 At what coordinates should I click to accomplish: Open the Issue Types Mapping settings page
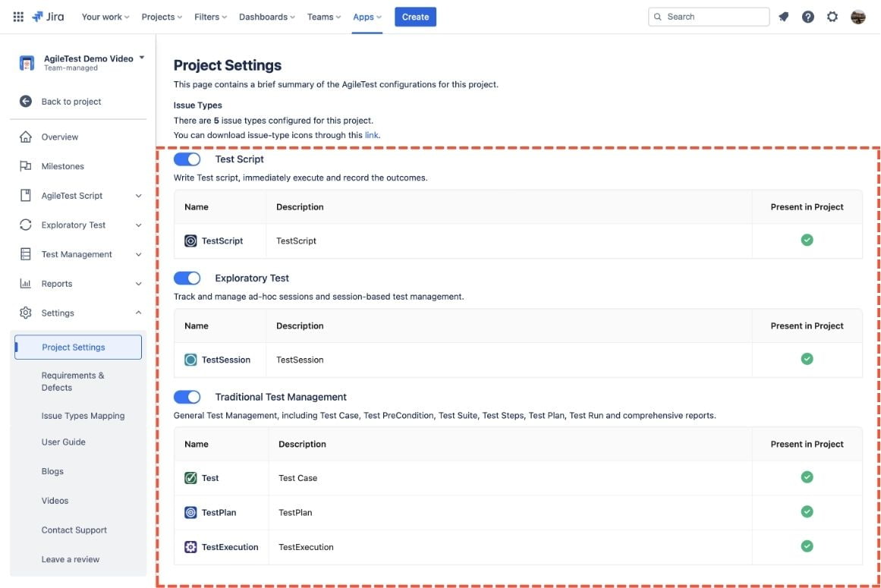83,416
